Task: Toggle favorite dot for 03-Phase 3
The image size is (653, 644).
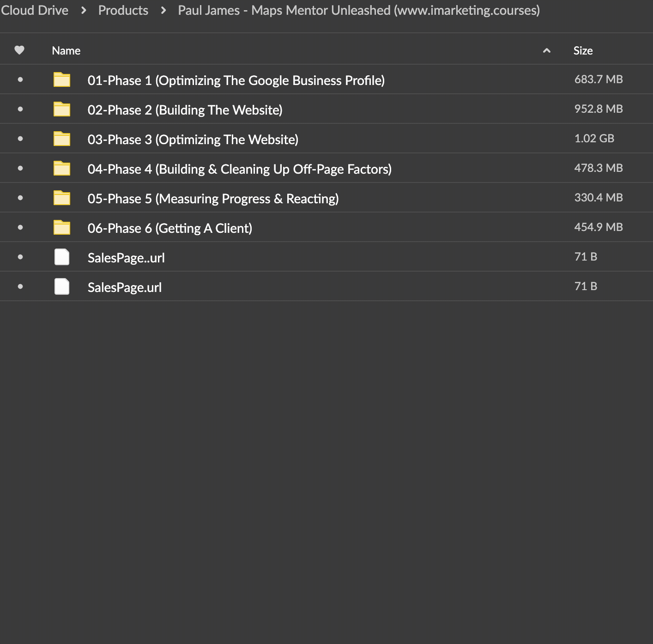Action: point(20,139)
